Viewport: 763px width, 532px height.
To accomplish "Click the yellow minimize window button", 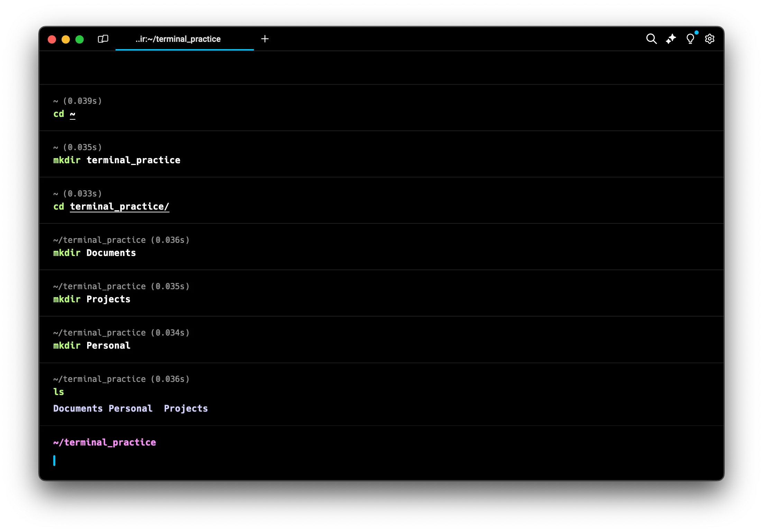I will 66,39.
